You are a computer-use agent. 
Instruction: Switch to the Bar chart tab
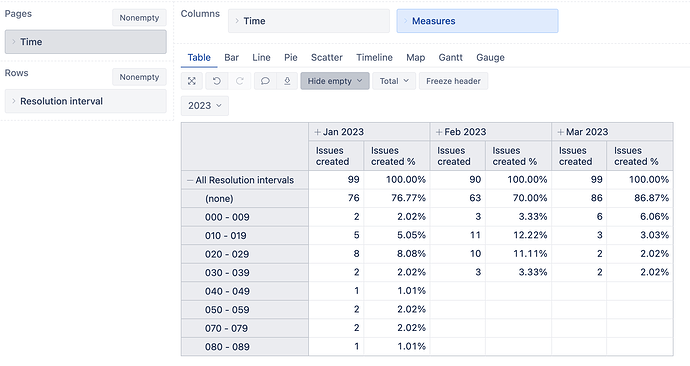tap(231, 58)
